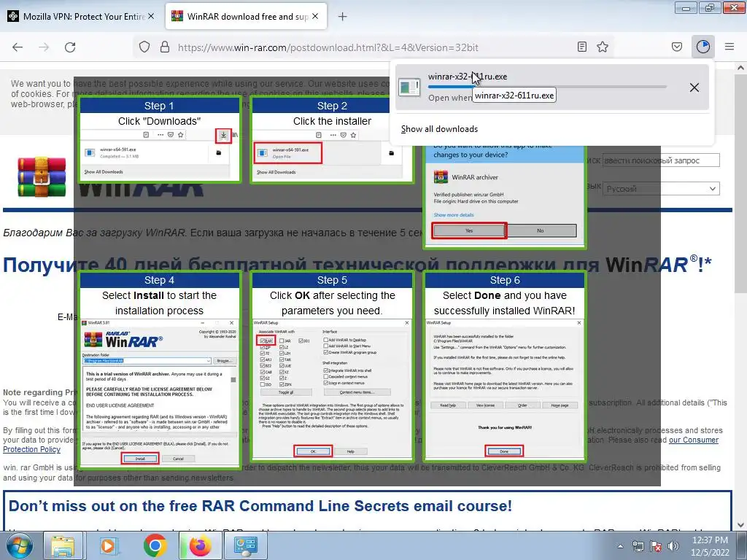Viewport: 747px width, 560px height.
Task: Cancel the winrar-x32-611ru.exe download
Action: click(694, 87)
